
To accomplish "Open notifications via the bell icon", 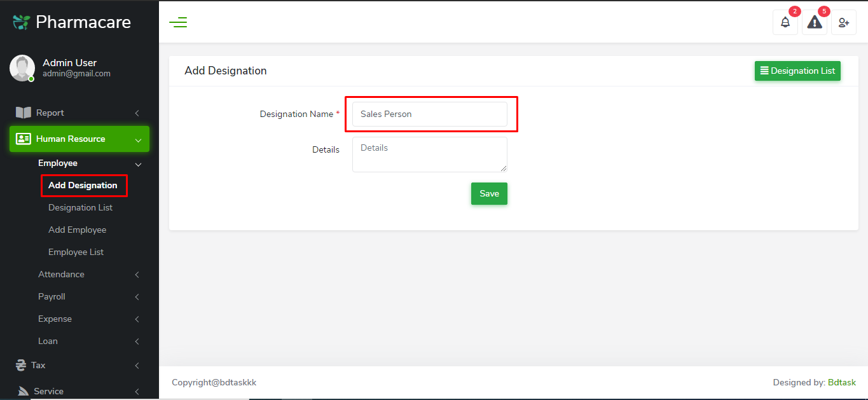I will pos(785,22).
